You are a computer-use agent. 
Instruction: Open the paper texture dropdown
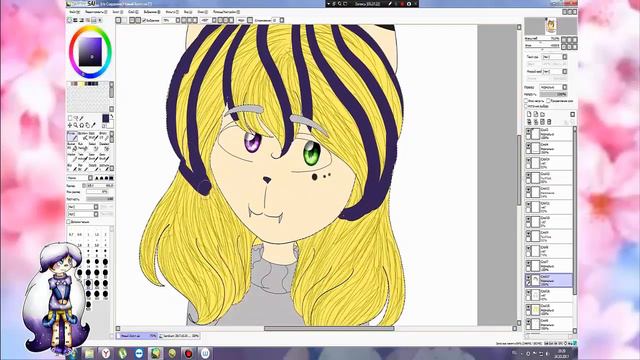pos(564,57)
